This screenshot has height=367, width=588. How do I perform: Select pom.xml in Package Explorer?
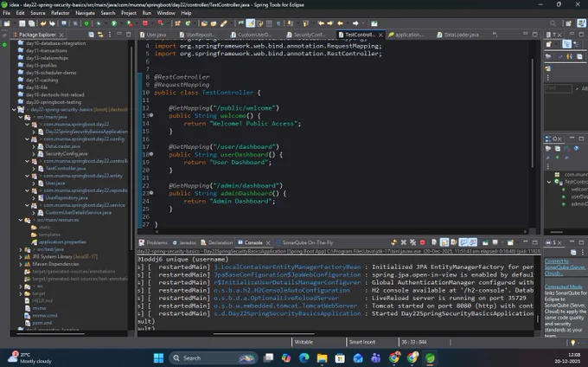[42, 323]
